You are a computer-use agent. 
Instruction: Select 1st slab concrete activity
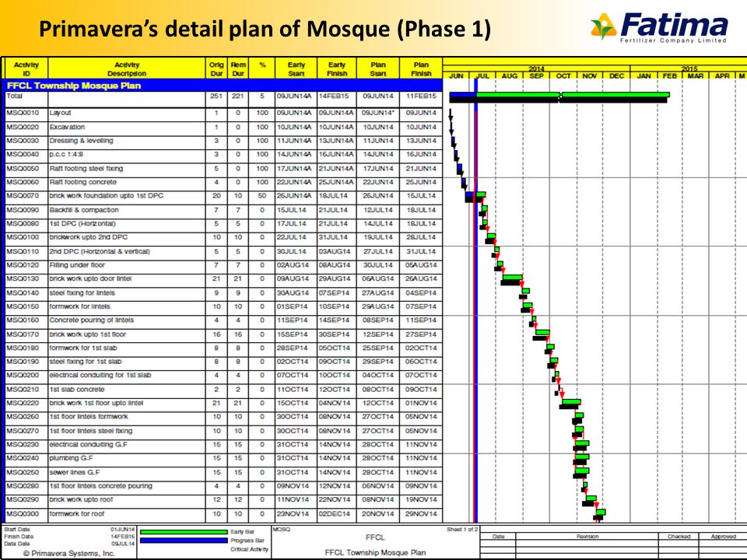click(223, 390)
